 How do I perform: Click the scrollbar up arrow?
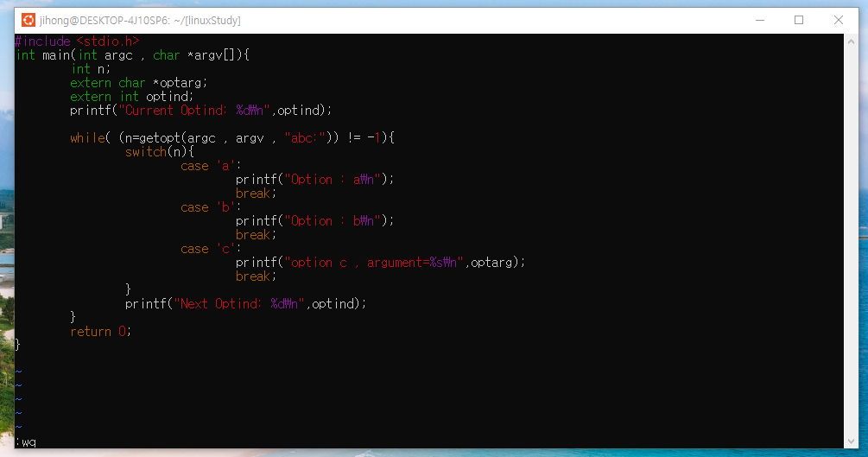tap(851, 41)
